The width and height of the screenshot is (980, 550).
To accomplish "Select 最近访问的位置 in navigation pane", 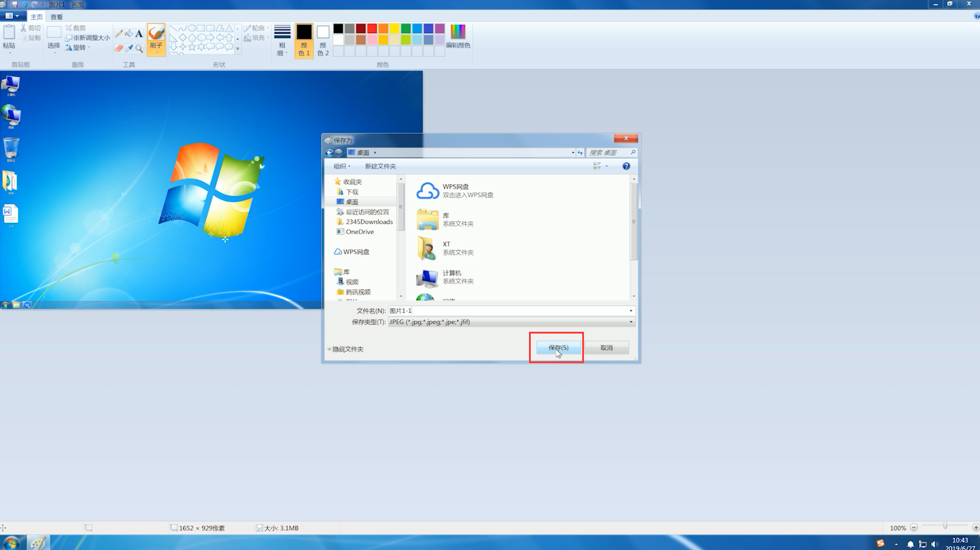I will click(x=363, y=212).
